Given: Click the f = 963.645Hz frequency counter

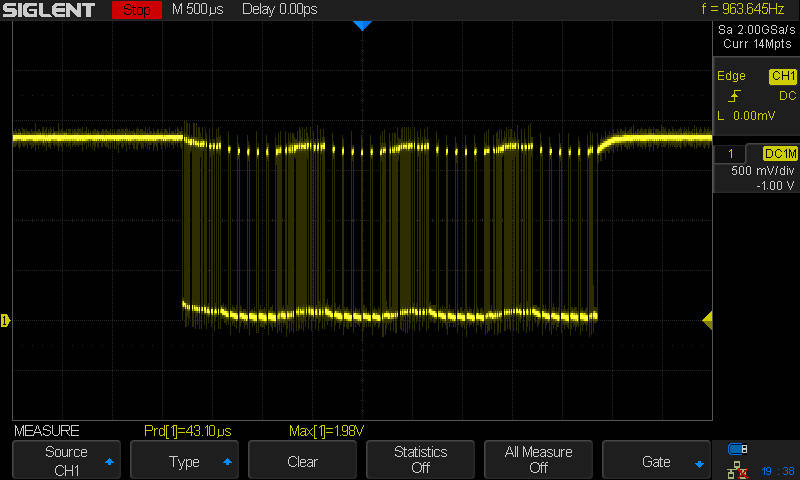Looking at the screenshot, I should [x=742, y=9].
